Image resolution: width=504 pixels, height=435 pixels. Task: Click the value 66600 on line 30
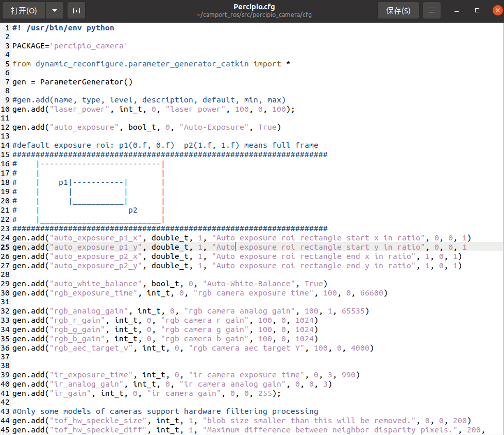[x=372, y=293]
